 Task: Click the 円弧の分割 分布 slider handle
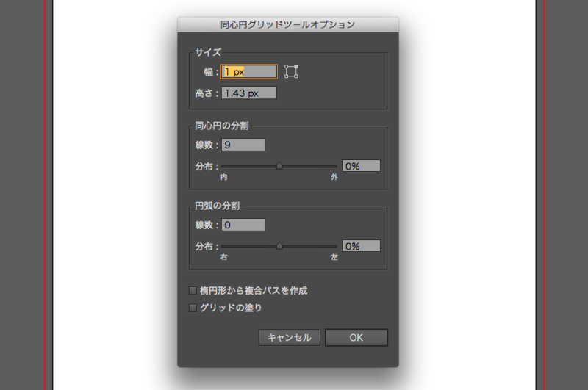pyautogui.click(x=279, y=246)
